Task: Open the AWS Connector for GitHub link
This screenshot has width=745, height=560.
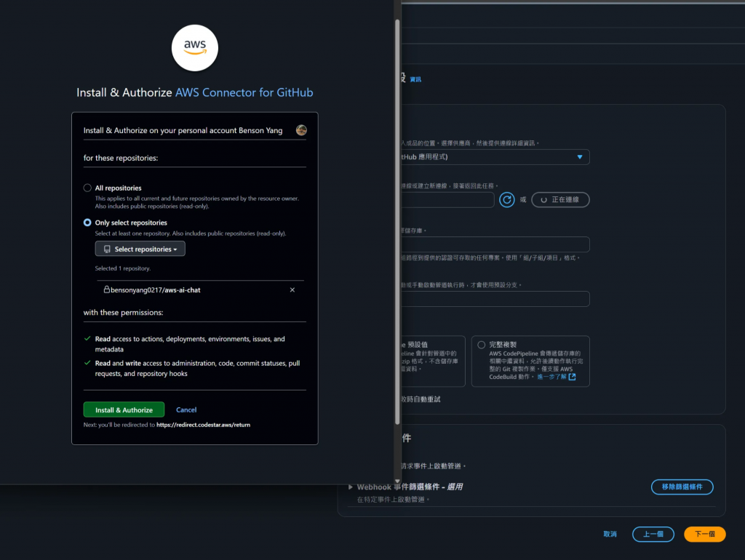Action: tap(244, 92)
